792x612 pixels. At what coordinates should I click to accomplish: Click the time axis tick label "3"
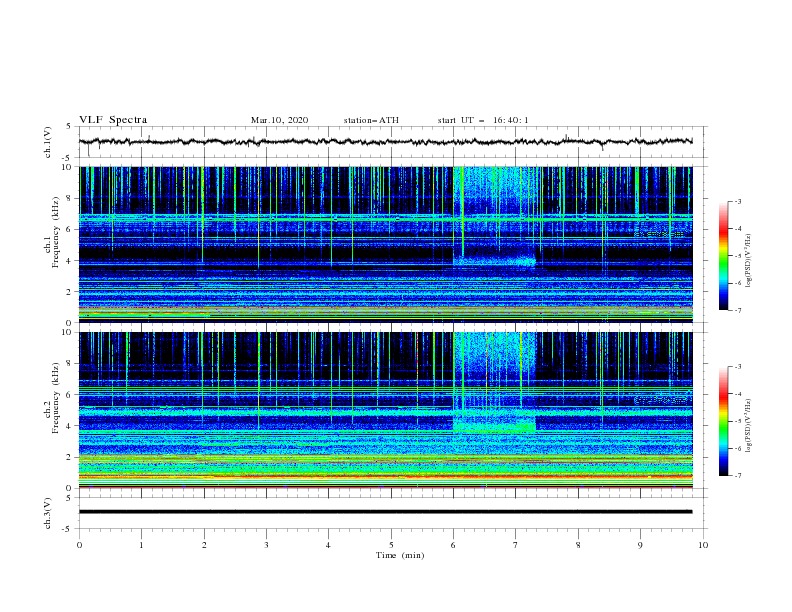click(x=267, y=545)
